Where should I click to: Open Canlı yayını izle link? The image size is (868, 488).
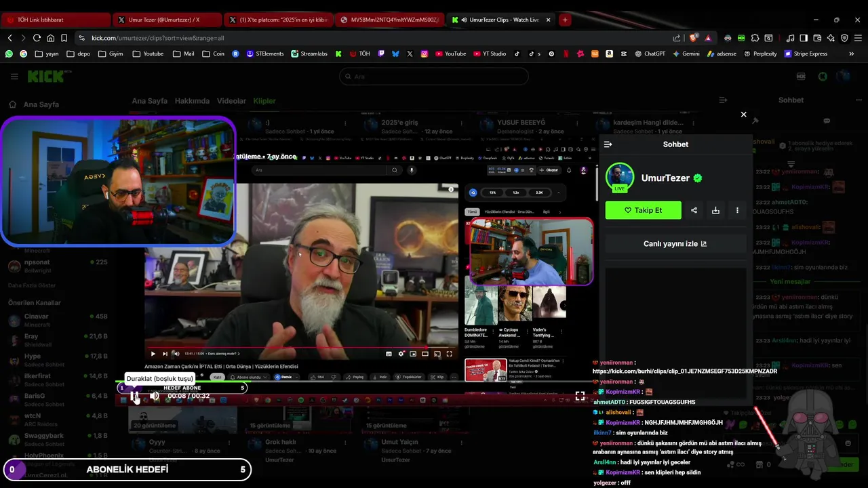(x=675, y=243)
